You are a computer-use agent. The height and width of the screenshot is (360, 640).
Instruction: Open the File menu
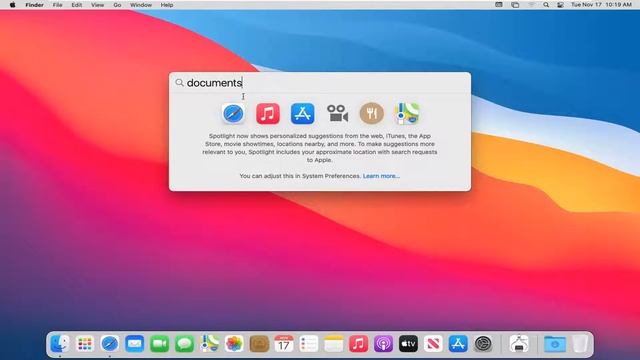tap(58, 5)
